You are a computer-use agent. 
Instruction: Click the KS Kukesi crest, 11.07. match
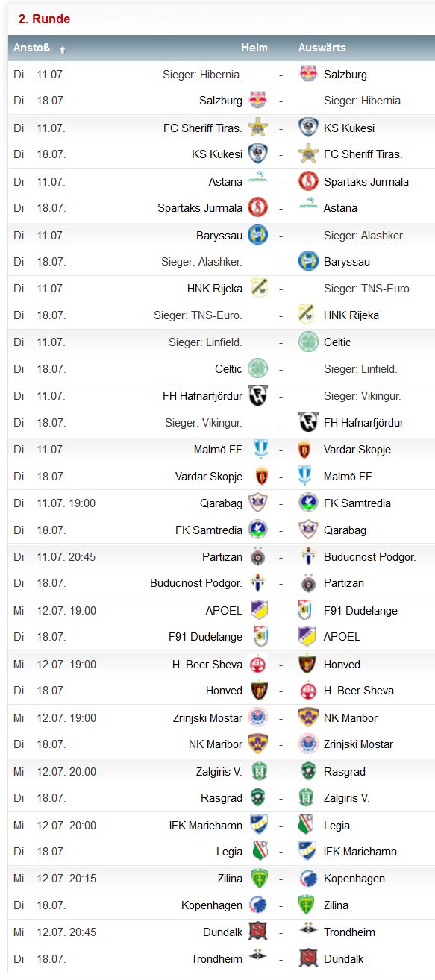308,128
